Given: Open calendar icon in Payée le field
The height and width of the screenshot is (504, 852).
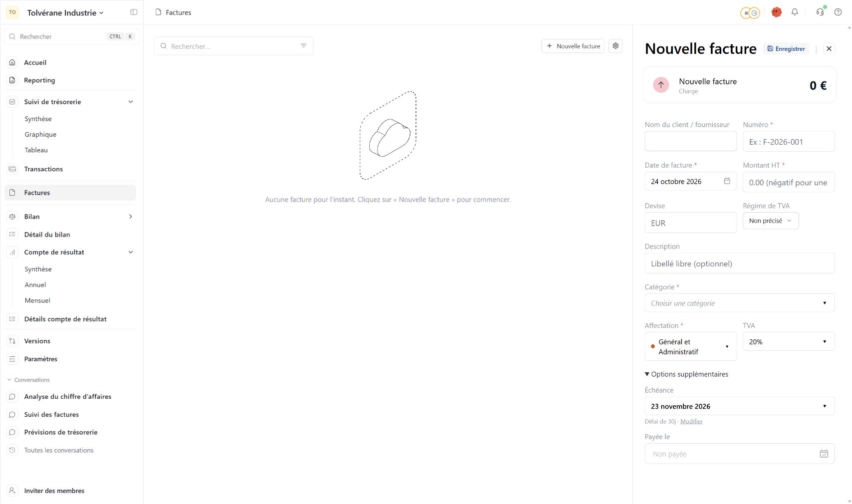Looking at the screenshot, I should click(824, 454).
